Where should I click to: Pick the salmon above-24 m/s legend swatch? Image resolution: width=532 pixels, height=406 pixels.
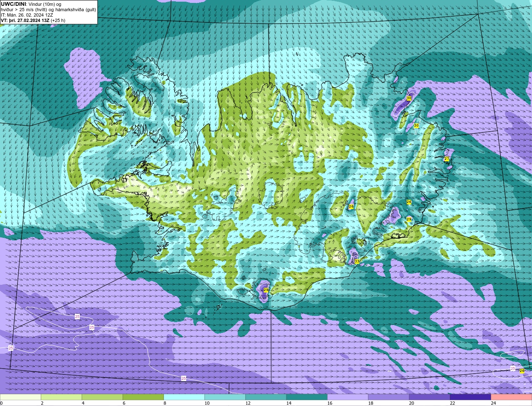(512, 397)
